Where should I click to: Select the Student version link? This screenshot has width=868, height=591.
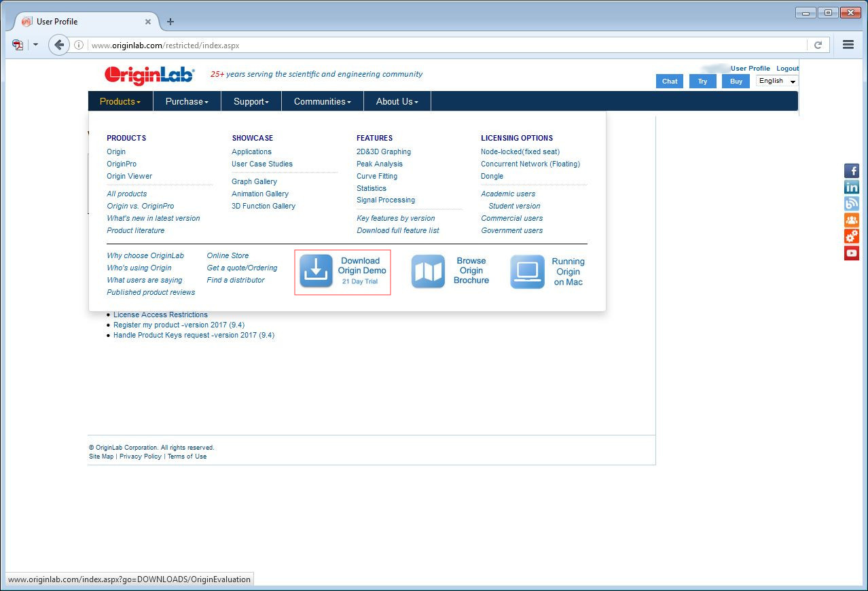pyautogui.click(x=514, y=206)
